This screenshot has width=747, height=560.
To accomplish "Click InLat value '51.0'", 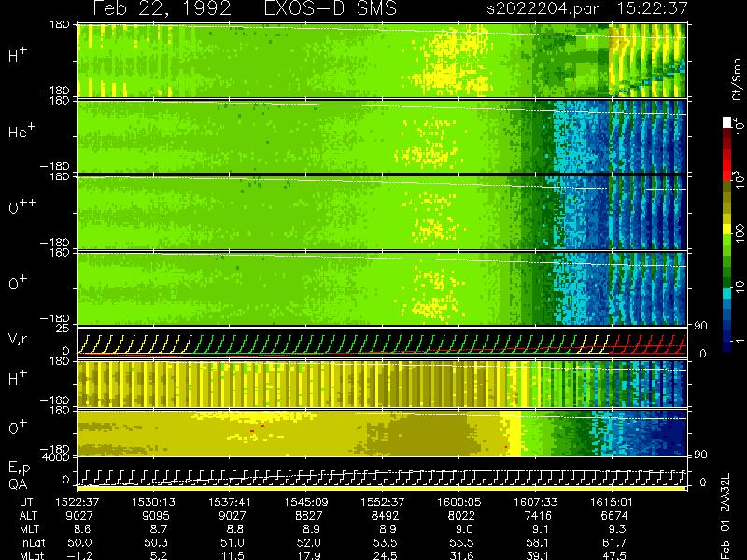I will point(233,542).
